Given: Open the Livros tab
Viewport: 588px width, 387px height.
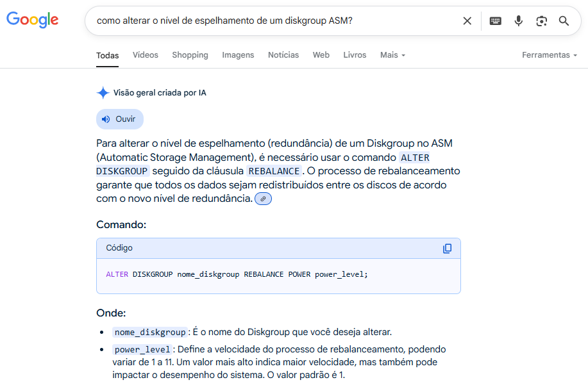Looking at the screenshot, I should (355, 55).
